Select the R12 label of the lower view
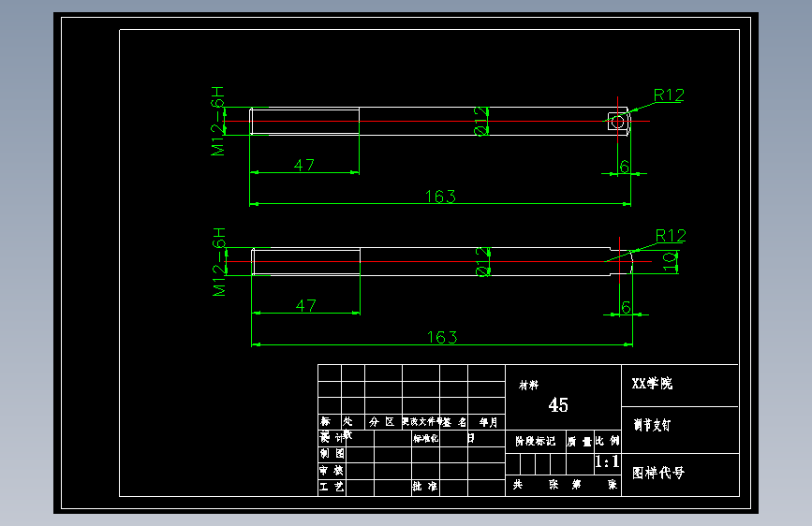Screen dimensions: 812x526 click(x=671, y=236)
